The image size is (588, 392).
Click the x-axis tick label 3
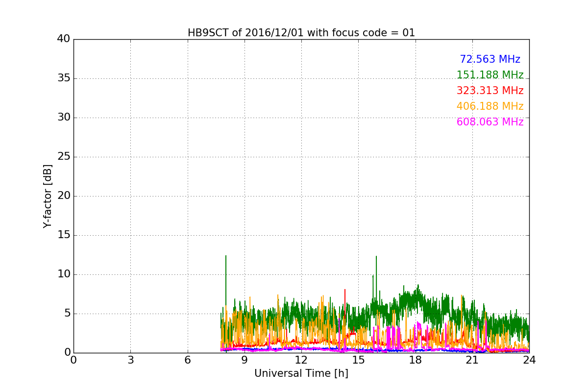click(x=130, y=360)
